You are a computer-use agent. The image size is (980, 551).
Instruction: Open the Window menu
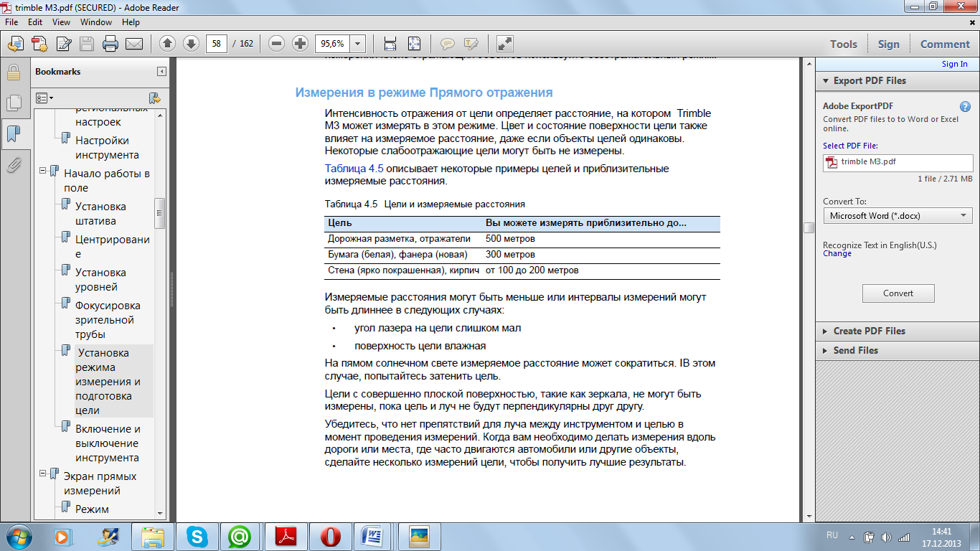pos(96,22)
